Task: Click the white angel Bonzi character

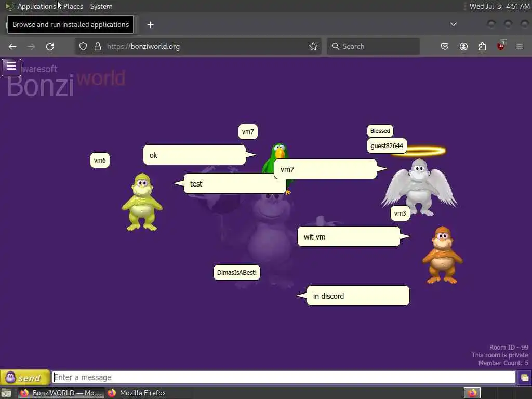Action: [419, 187]
